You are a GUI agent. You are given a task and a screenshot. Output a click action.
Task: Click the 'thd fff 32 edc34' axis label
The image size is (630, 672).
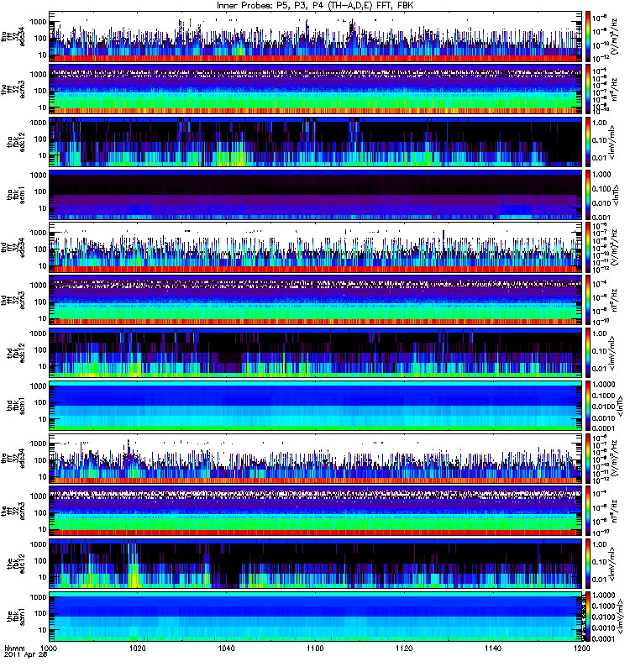[13, 247]
